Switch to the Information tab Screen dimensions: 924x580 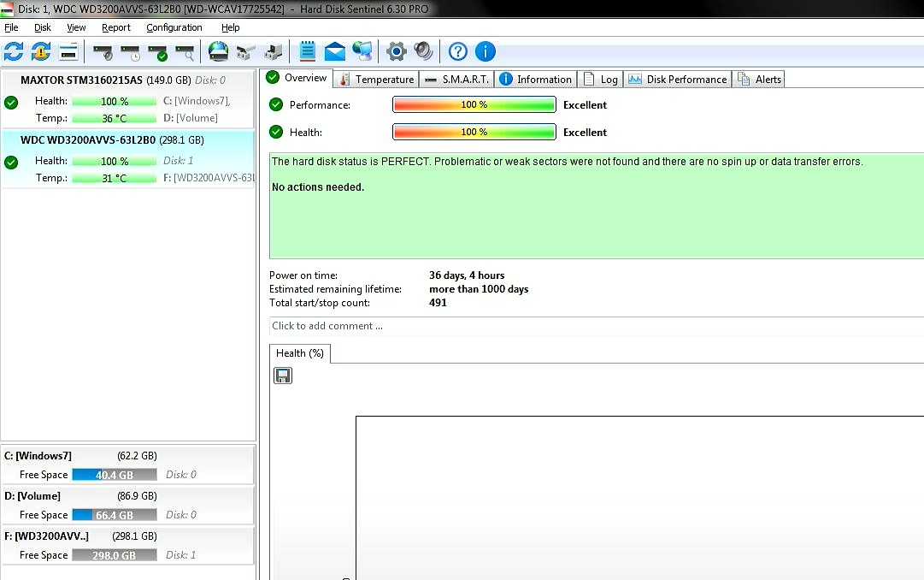(536, 79)
